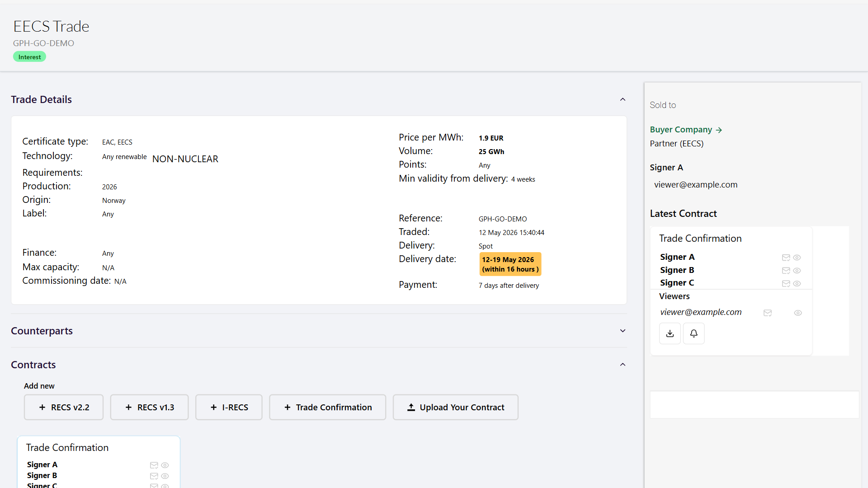Click the download icon button under Latest Contract
This screenshot has width=868, height=488.
pyautogui.click(x=670, y=333)
